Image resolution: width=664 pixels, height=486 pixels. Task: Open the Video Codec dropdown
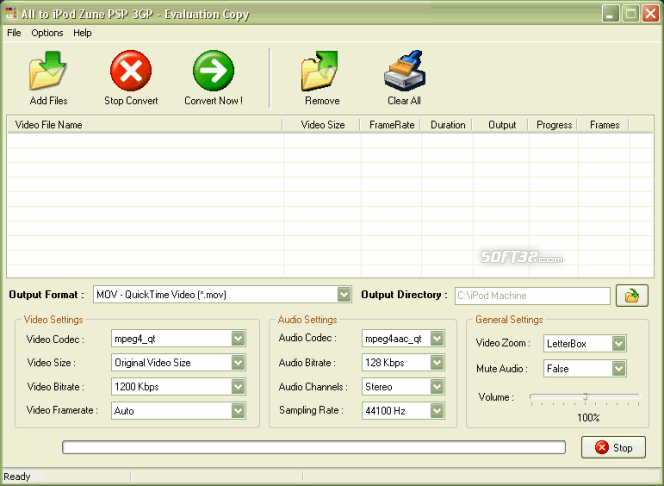(238, 338)
